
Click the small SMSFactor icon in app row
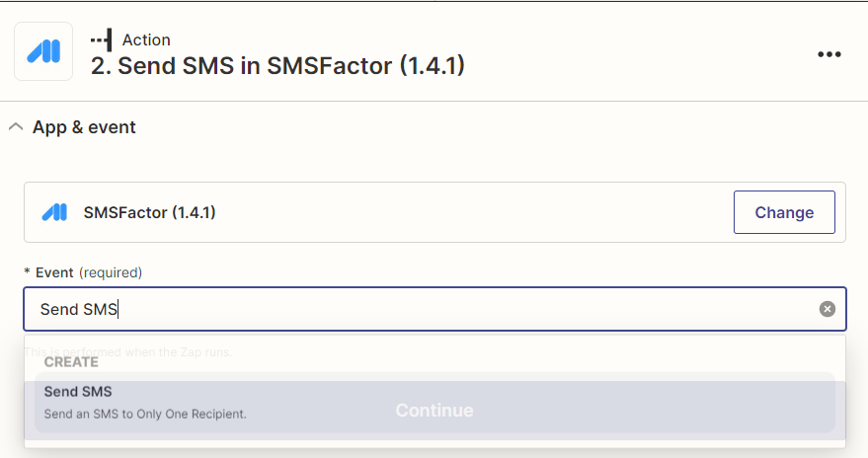coord(54,212)
